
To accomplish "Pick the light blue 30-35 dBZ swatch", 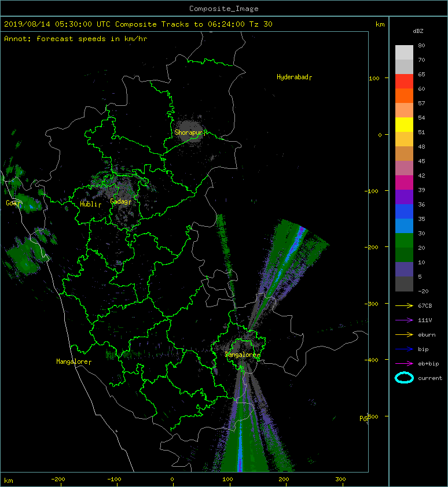I will (404, 226).
